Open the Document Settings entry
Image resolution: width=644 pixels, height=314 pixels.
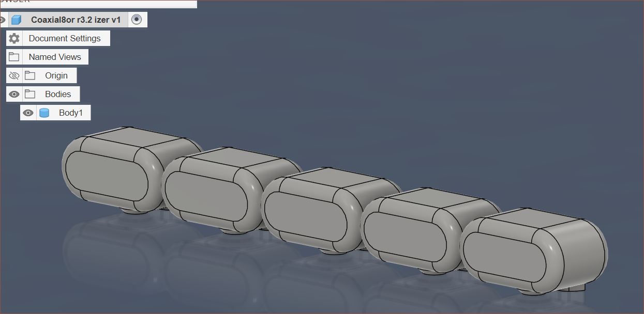(x=65, y=38)
